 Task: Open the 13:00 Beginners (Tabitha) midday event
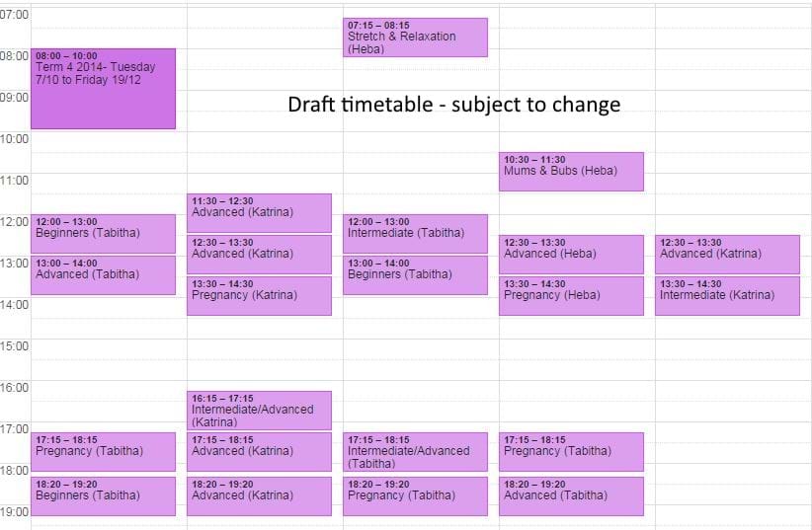415,275
